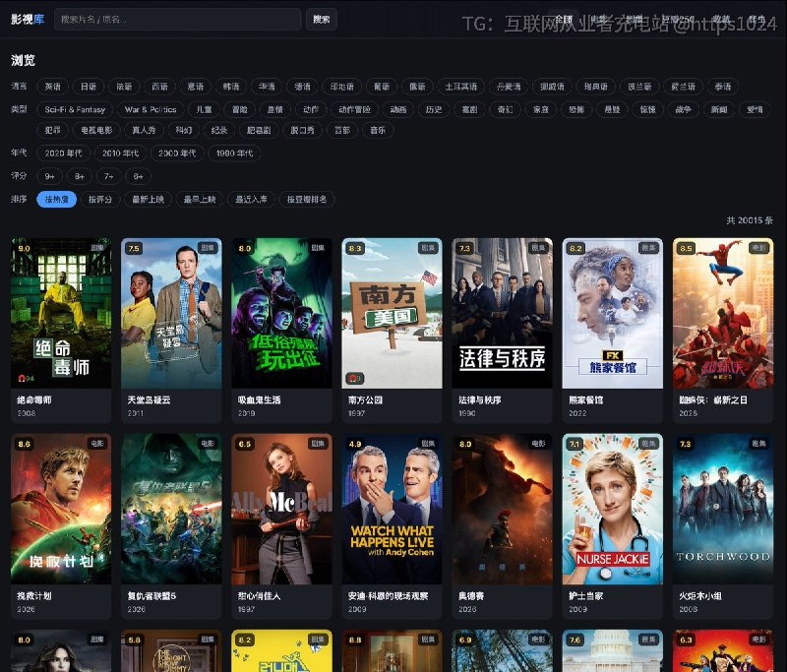
Task: Select the 2020 年代 decade filter
Action: [63, 153]
